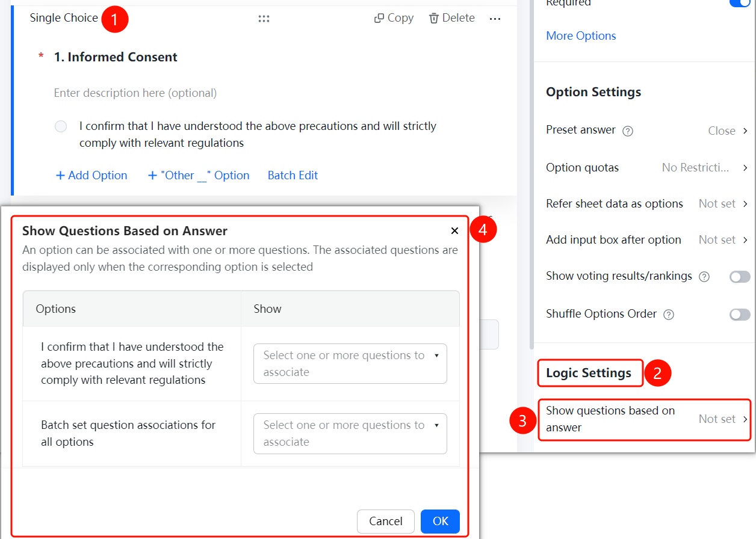The width and height of the screenshot is (756, 539).
Task: Cancel the question association dialog
Action: (x=386, y=521)
